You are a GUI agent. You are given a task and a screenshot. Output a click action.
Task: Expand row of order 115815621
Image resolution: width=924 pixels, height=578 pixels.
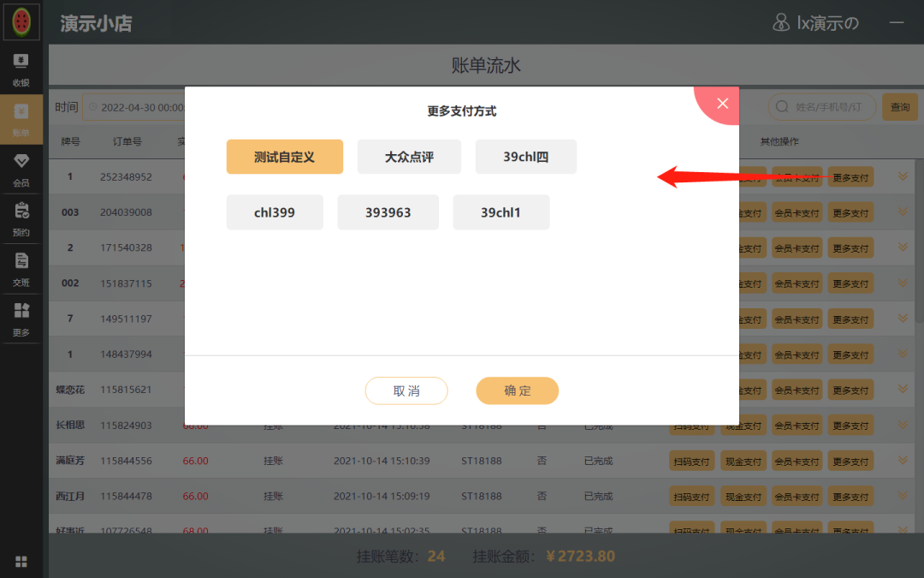click(x=903, y=390)
